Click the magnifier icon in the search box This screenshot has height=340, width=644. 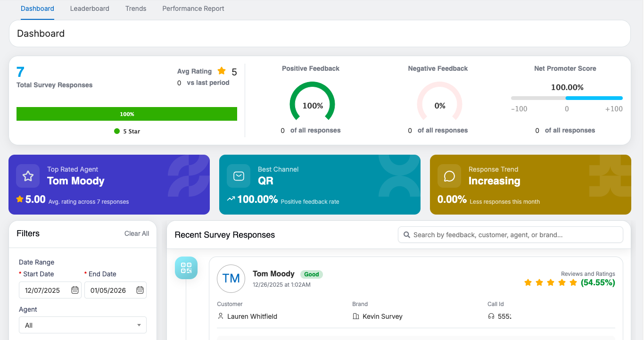pos(407,235)
